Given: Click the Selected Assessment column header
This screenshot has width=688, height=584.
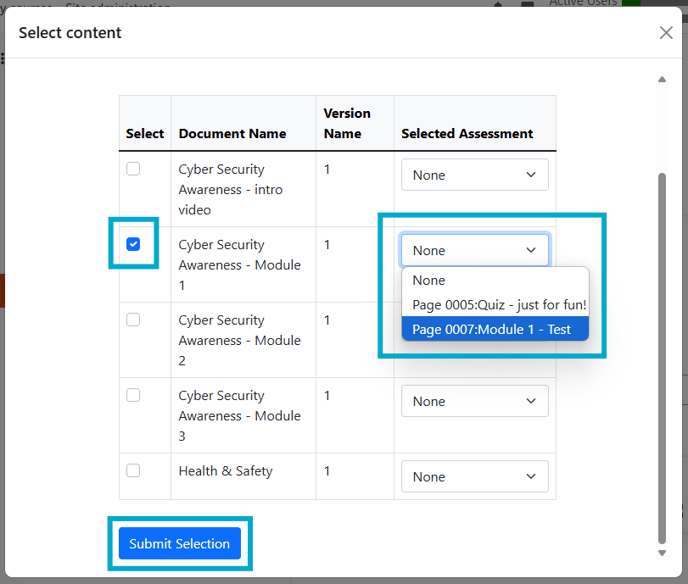Looking at the screenshot, I should pos(467,133).
